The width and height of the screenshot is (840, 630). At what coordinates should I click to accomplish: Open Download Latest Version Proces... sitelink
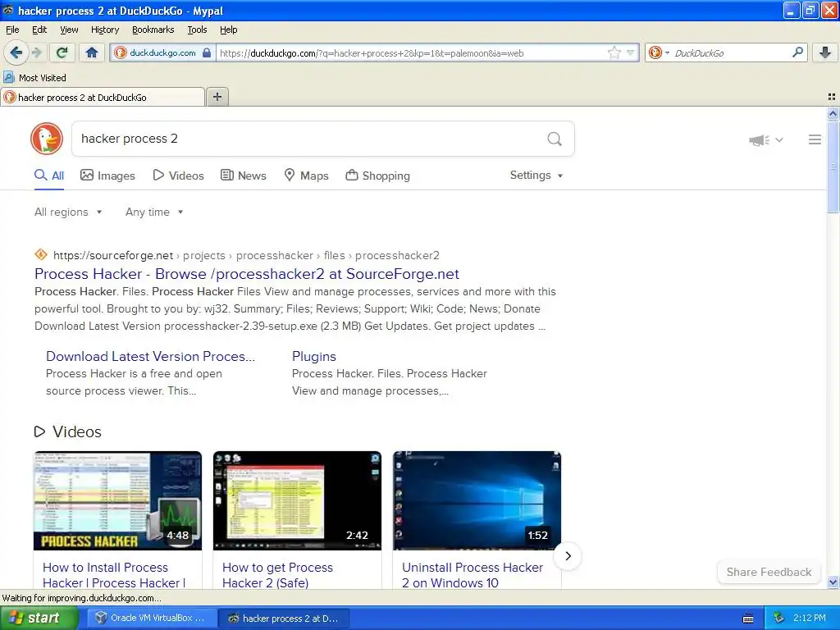[150, 356]
